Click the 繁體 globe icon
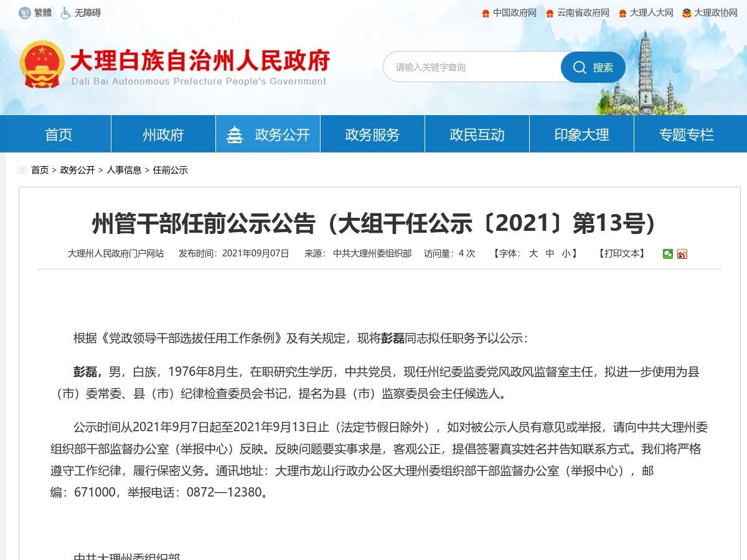 pos(25,12)
